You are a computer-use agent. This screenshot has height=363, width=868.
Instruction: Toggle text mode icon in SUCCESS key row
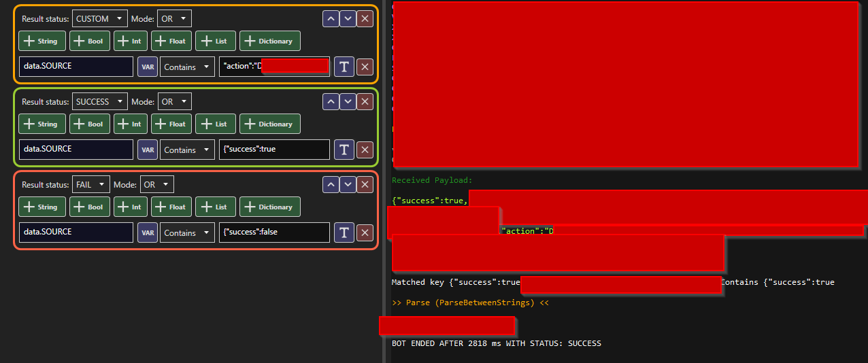[344, 150]
